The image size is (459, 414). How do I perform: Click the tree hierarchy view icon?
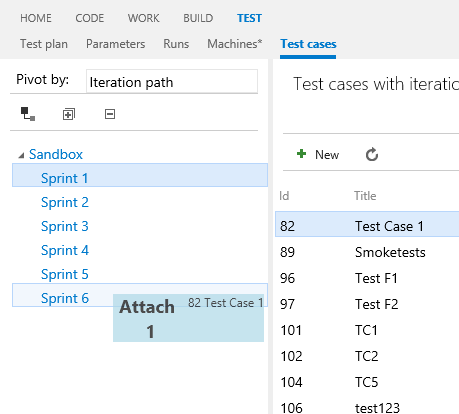pos(28,114)
